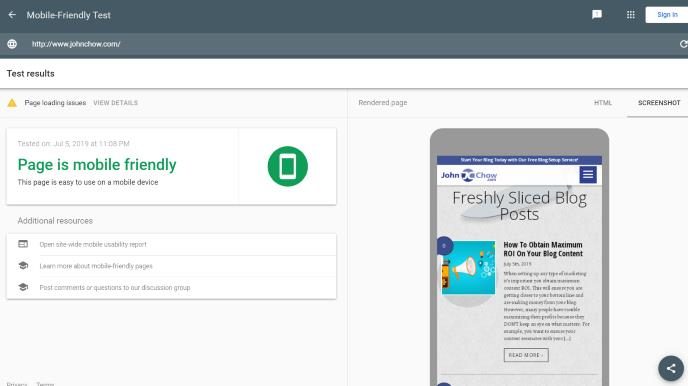Click the Page is mobile friendly heading

[97, 165]
